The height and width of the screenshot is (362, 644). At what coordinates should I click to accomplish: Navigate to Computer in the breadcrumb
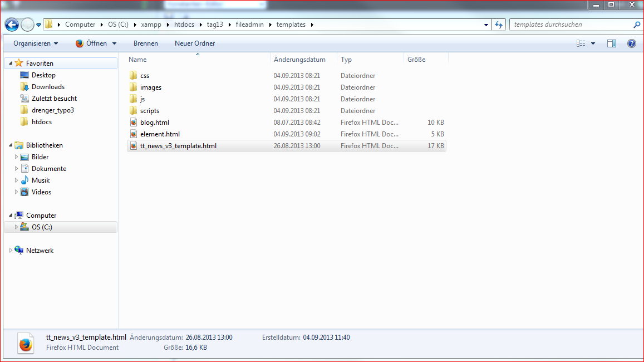pyautogui.click(x=80, y=25)
